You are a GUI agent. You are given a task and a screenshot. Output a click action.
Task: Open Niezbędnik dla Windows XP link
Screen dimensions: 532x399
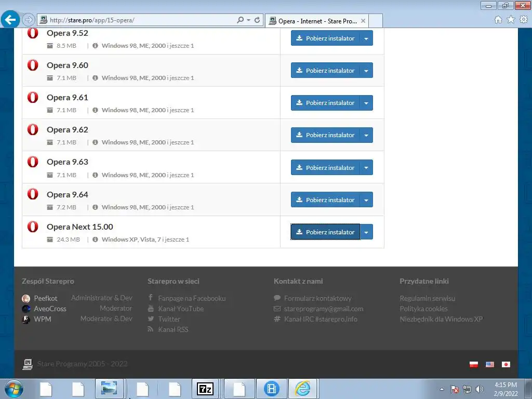pos(441,319)
